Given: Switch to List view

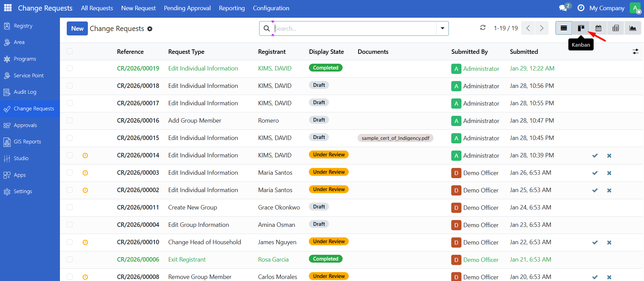Looking at the screenshot, I should coord(564,28).
